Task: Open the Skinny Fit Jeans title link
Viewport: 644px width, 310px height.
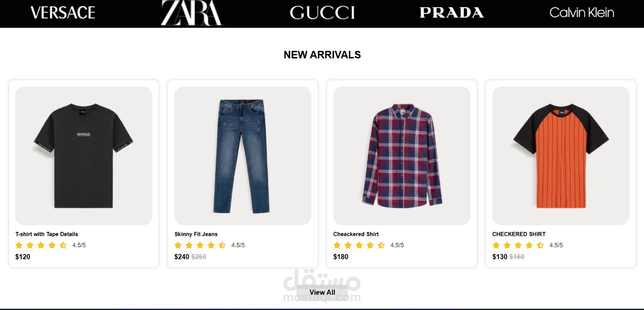Action: coord(196,234)
